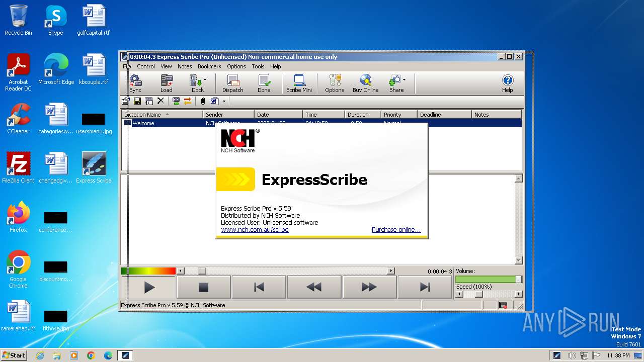Viewport: 644px width, 362px height.
Task: Click the playback position slider thumb
Action: [202, 271]
